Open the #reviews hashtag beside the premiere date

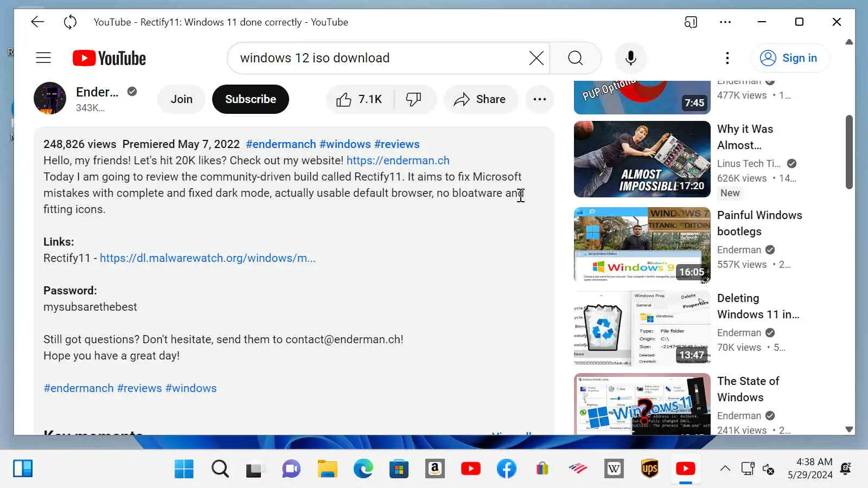pos(397,144)
